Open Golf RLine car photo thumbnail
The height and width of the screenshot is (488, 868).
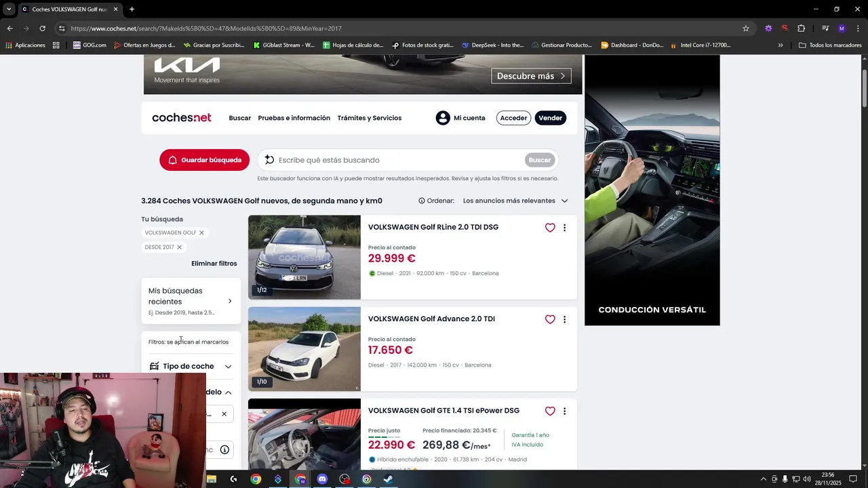tap(304, 258)
